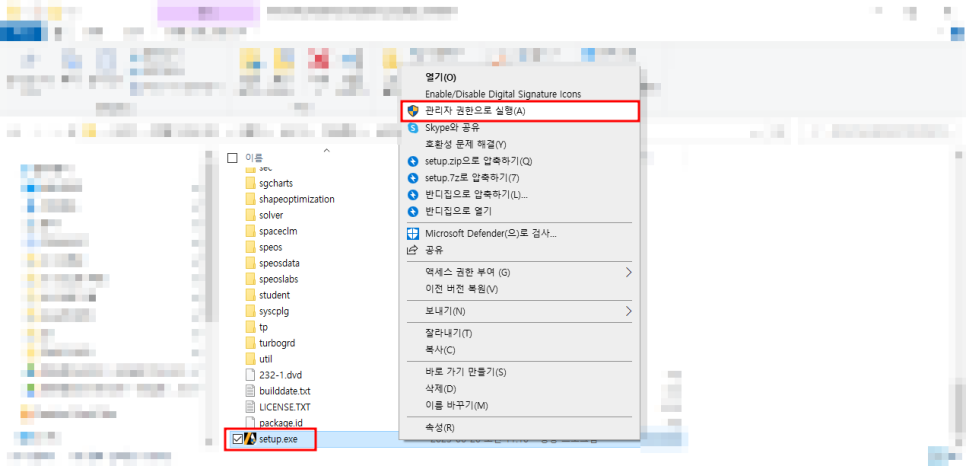Click the 232-1.dvd file icon
This screenshot has height=466, width=966.
[x=250, y=375]
